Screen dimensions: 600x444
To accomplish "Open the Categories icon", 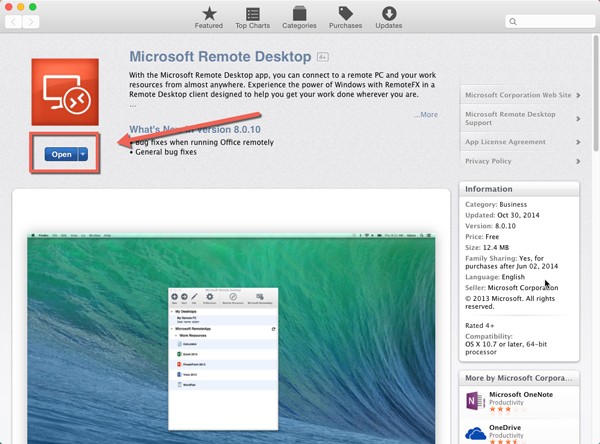I will coord(299,14).
